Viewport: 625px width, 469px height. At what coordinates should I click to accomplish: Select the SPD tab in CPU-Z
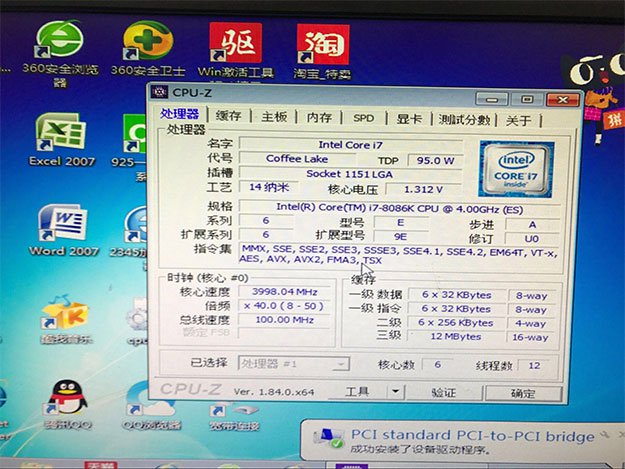(x=363, y=118)
